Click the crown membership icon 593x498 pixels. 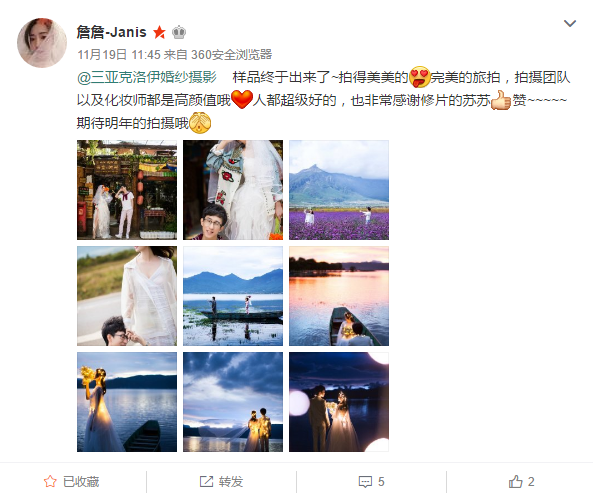179,33
